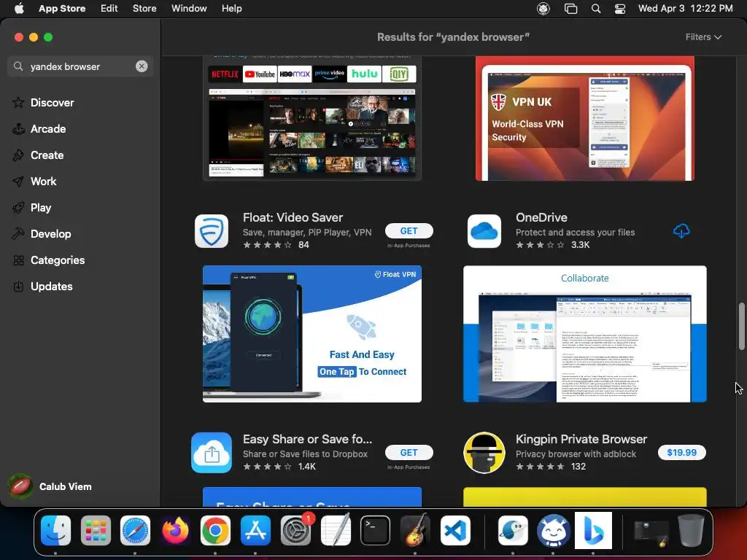Open TextEdit from the Dock
Screen dimensions: 747x560
click(336, 530)
